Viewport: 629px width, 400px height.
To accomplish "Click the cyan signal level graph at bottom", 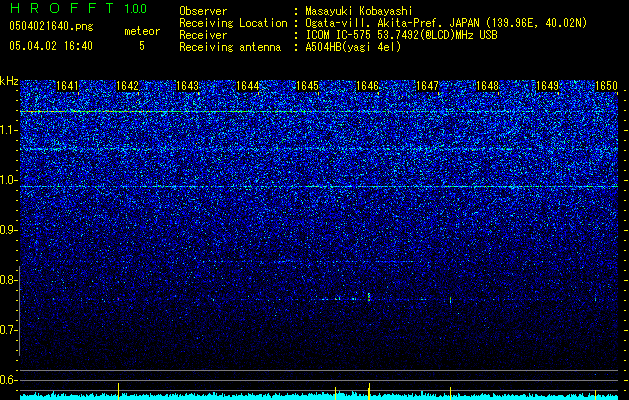I will click(x=319, y=396).
